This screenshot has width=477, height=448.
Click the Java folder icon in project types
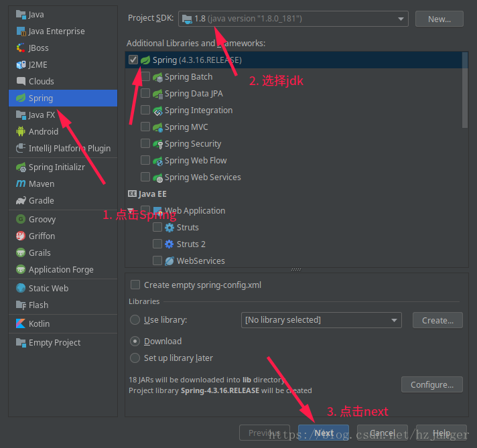click(21, 14)
